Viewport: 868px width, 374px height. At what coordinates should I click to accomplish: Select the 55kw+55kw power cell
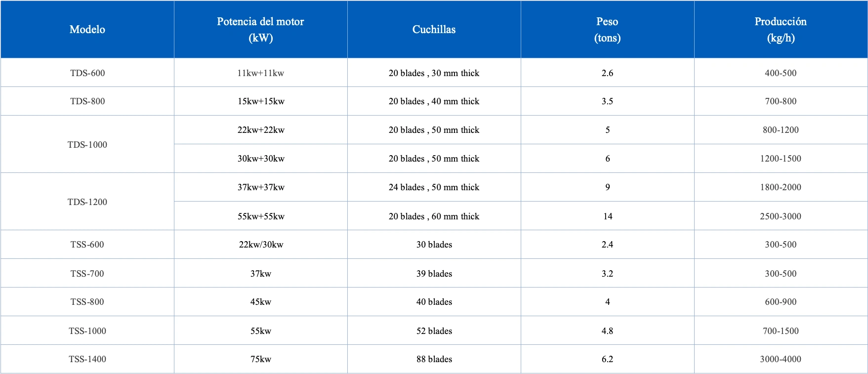(261, 216)
